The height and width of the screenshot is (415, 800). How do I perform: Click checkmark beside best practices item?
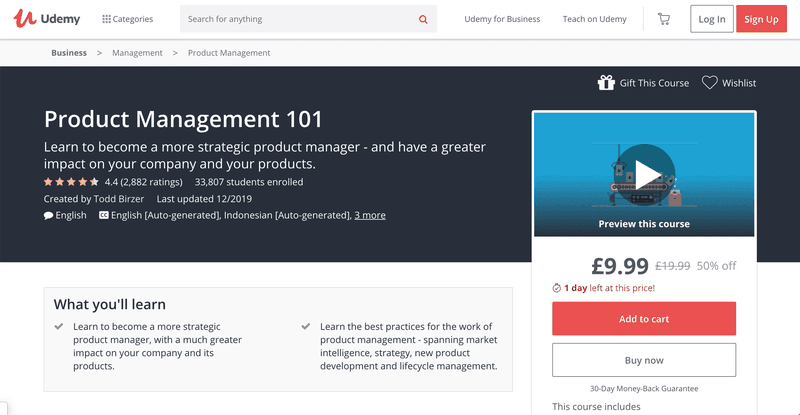[x=306, y=326]
